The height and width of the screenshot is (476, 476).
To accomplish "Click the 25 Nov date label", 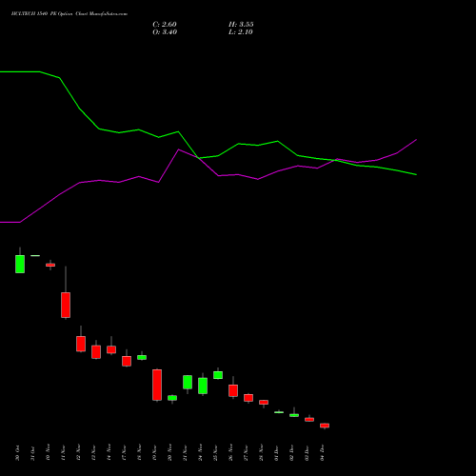I will (x=215, y=452).
